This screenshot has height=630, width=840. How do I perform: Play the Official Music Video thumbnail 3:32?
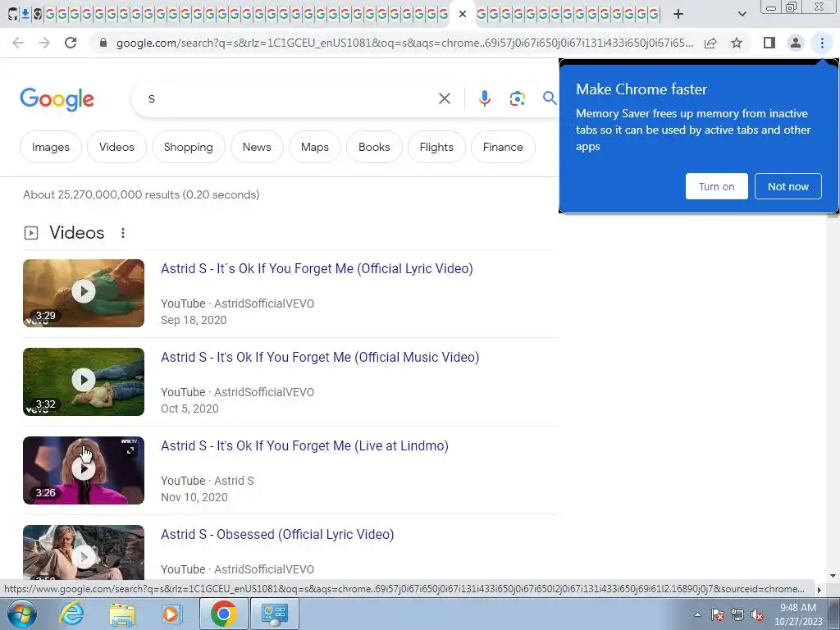click(x=84, y=381)
